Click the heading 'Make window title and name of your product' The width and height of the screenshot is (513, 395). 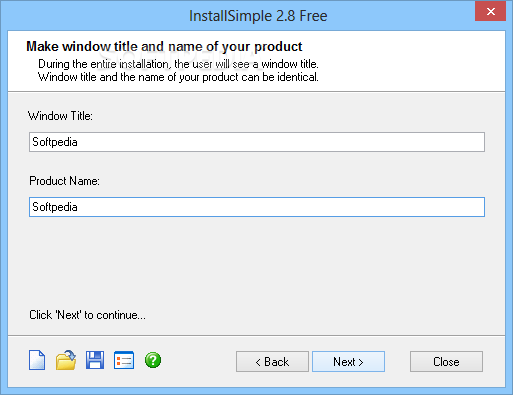point(164,47)
